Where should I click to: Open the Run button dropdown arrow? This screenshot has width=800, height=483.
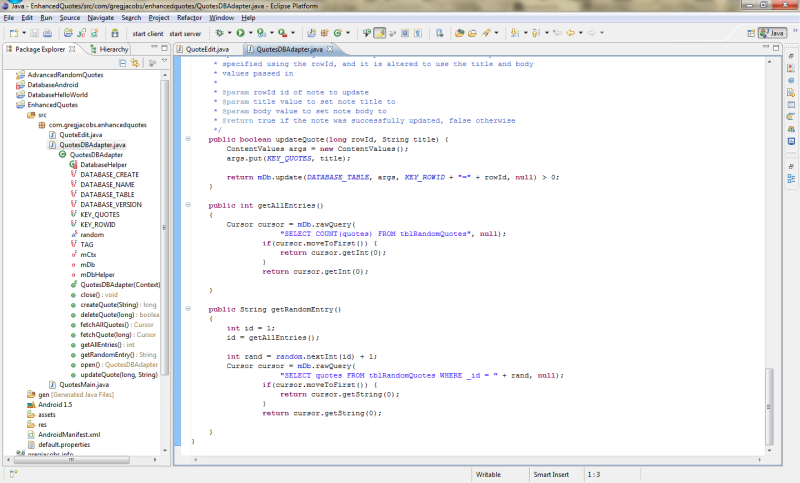[250, 33]
